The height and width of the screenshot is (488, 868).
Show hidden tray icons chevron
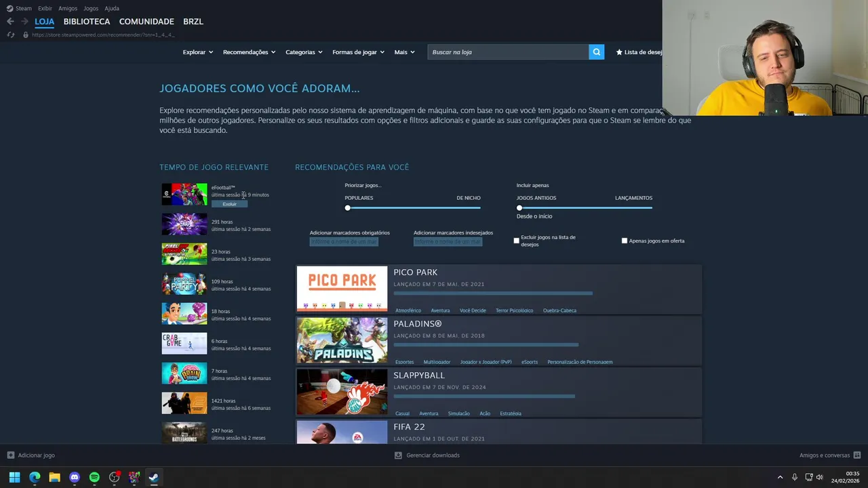780,477
